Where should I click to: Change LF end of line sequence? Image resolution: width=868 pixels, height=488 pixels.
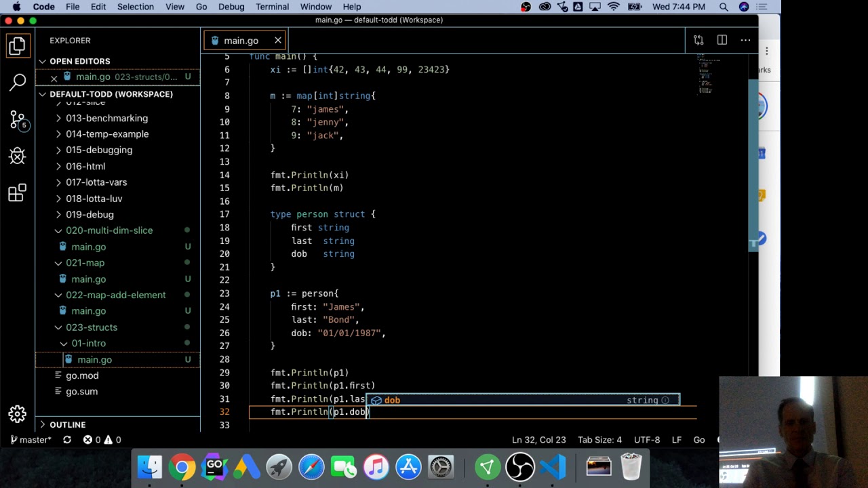677,440
